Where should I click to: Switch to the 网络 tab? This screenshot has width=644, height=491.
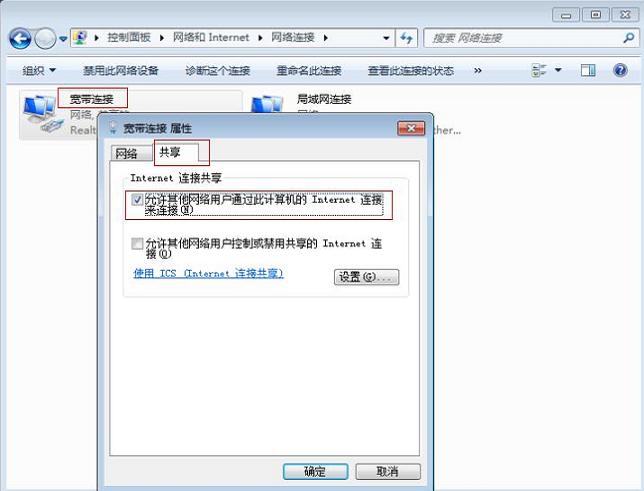pyautogui.click(x=126, y=154)
